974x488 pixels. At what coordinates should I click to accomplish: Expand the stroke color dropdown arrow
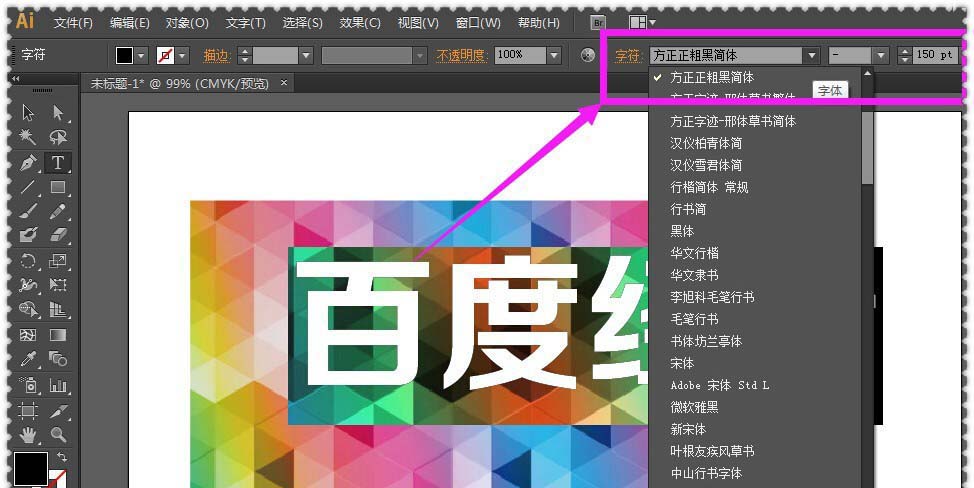tap(183, 56)
